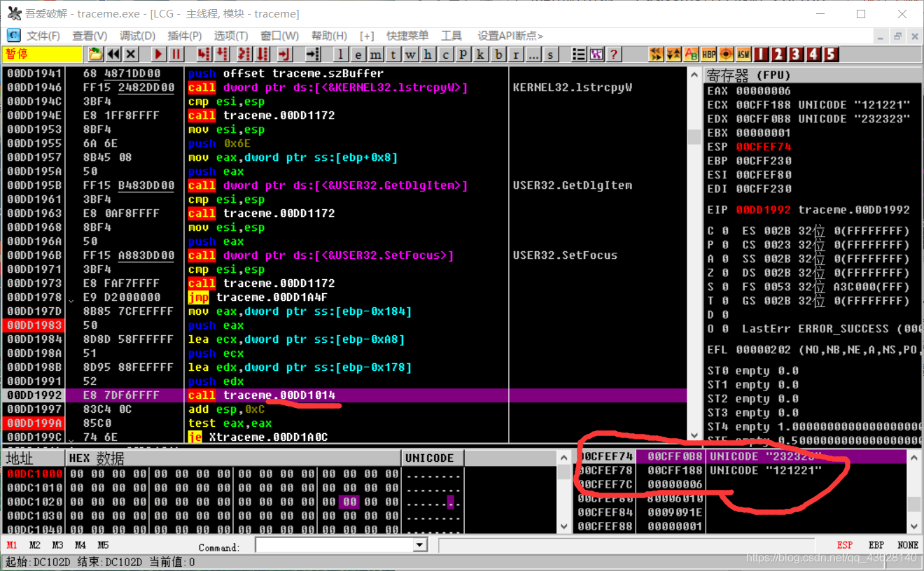Image resolution: width=924 pixels, height=571 pixels.
Task: Restart the program with the rewind icon
Action: [x=113, y=54]
